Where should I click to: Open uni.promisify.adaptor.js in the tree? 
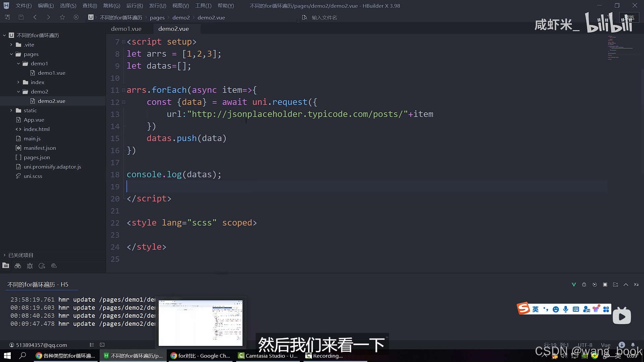click(52, 167)
